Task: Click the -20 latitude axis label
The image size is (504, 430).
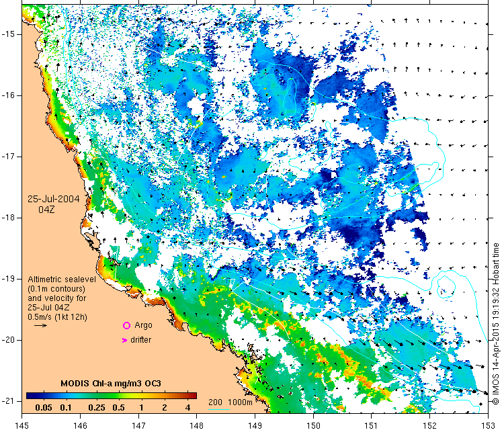Action: (x=7, y=340)
